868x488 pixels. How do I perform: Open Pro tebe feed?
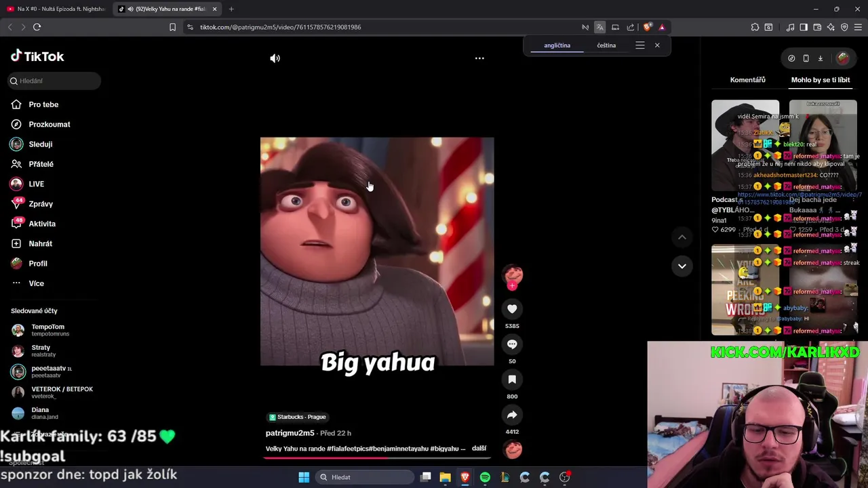pyautogui.click(x=43, y=104)
